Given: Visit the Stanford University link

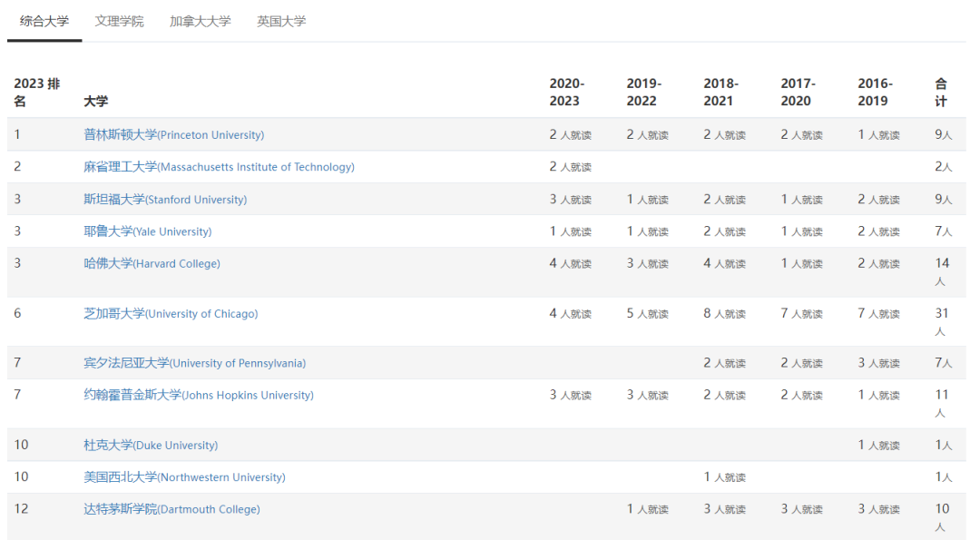Looking at the screenshot, I should 165,200.
